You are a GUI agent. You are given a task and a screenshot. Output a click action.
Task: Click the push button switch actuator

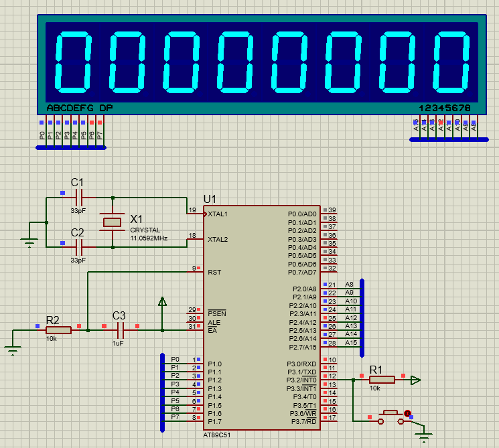[390, 413]
